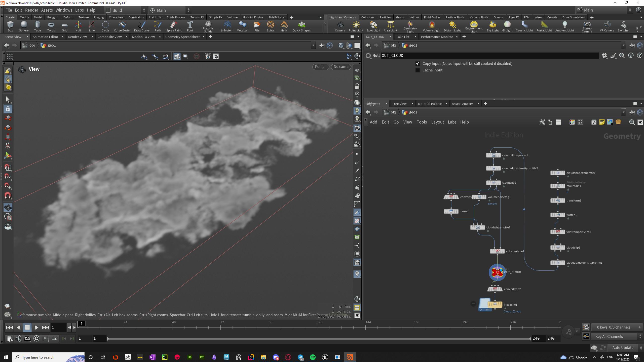Viewport: 644px width, 362px height.
Task: Click the OUT_CLOUD null node
Action: point(497,272)
